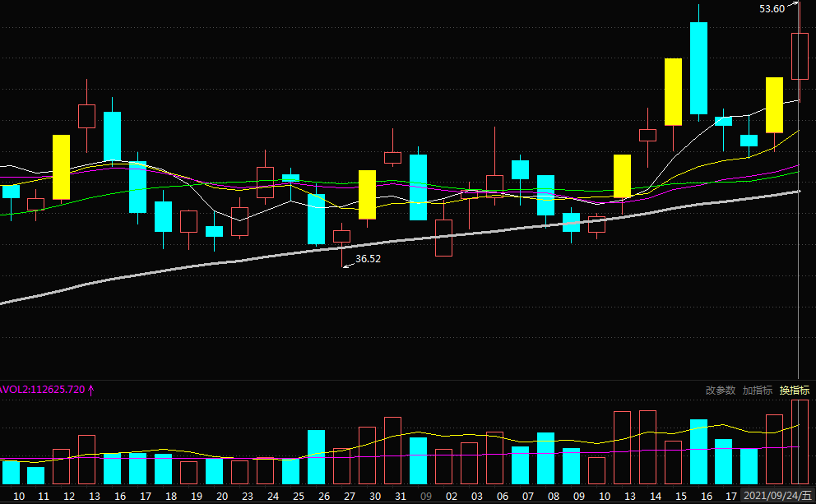Image resolution: width=816 pixels, height=504 pixels.
Task: Click date label 11 on the time axis
Action: click(x=44, y=497)
